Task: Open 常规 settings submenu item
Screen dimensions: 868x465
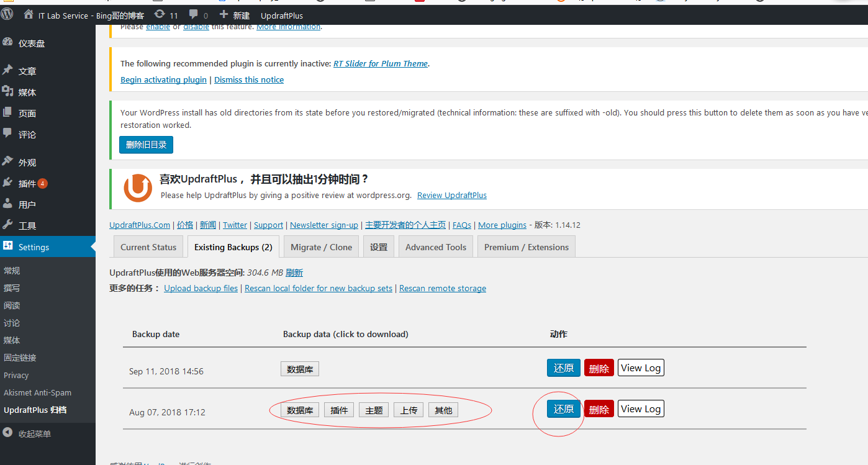Action: [12, 271]
